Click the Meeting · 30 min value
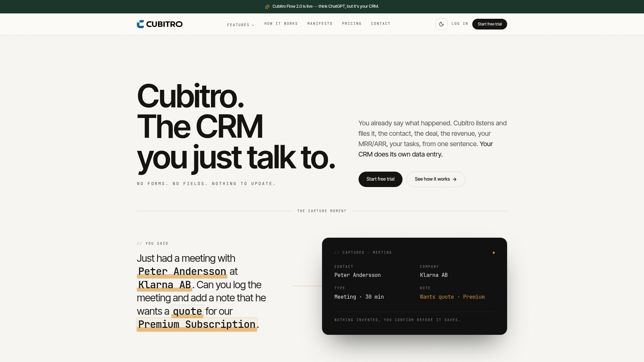Viewport: 644px width, 362px height. click(359, 297)
